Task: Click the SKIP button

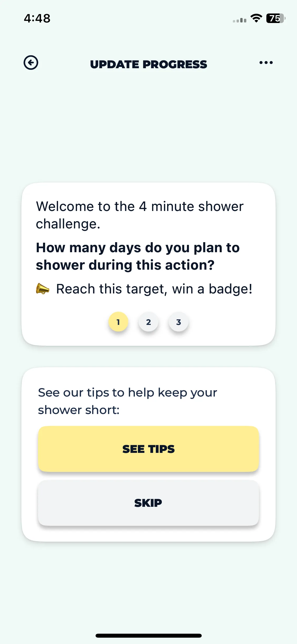Action: 148,503
